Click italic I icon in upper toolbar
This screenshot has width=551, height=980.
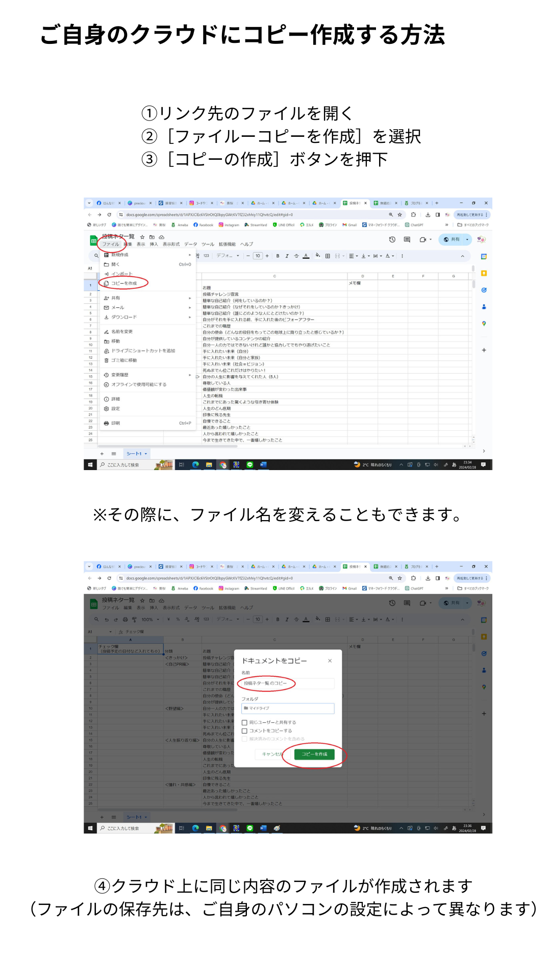[x=287, y=256]
